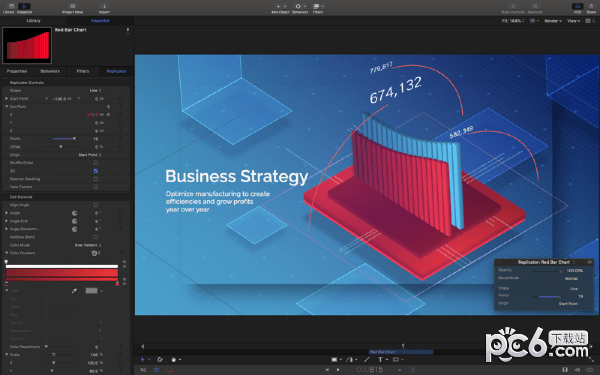
Task: Select the Pan hand tool
Action: point(174,360)
